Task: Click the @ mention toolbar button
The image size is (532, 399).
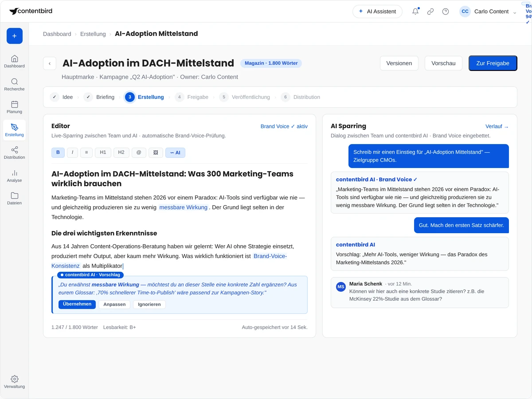Action: coord(139,153)
